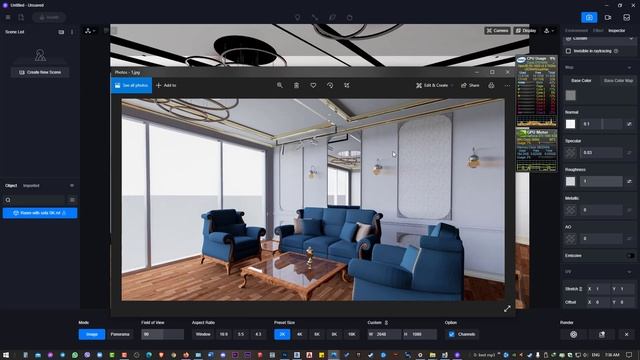
Task: Open Photos more options ellipsis
Action: (507, 85)
